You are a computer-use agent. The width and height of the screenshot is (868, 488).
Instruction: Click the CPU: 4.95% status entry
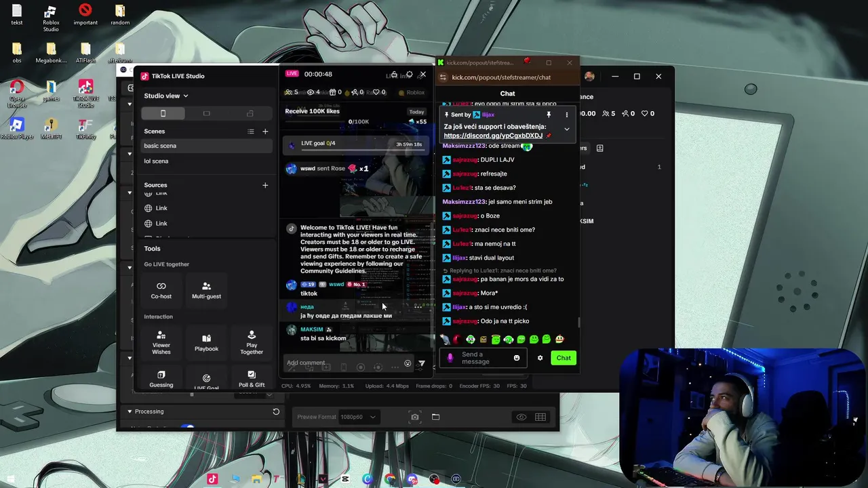click(296, 386)
